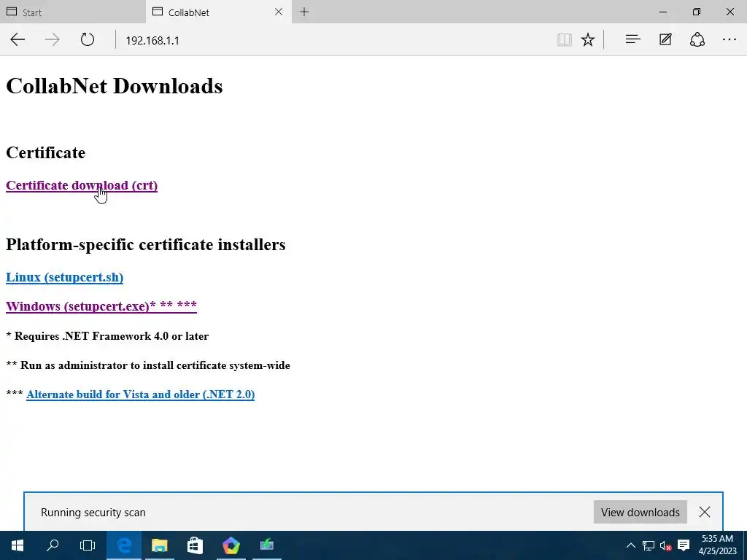
Task: Click the forward navigation arrow
Action: coord(52,39)
